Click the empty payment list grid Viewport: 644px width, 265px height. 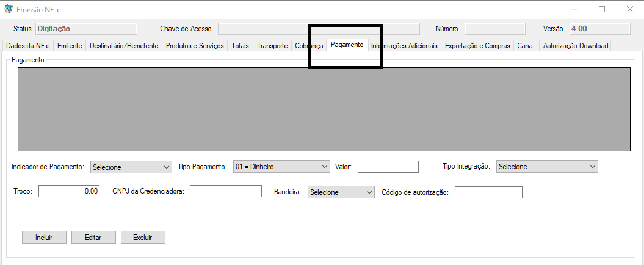[x=324, y=109]
